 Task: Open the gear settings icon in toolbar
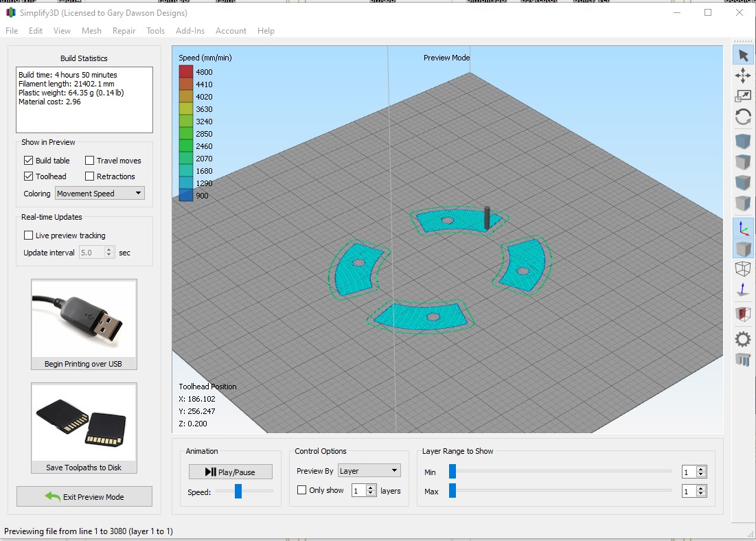point(743,339)
